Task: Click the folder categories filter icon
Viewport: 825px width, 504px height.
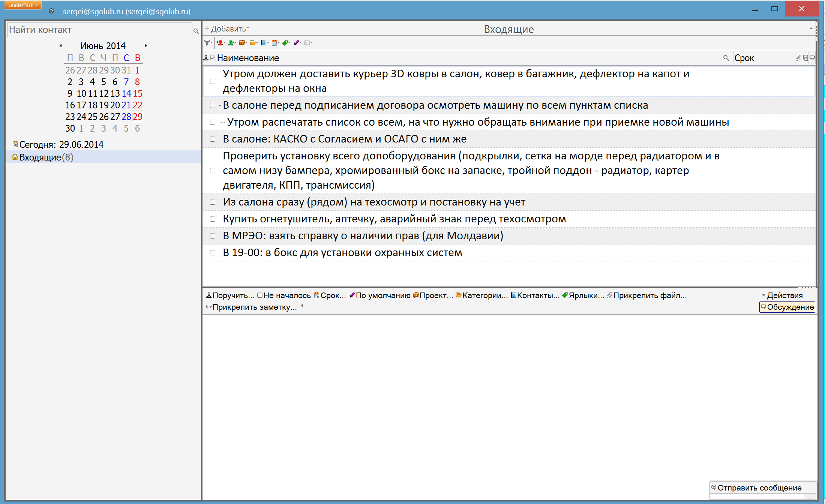Action: 253,43
